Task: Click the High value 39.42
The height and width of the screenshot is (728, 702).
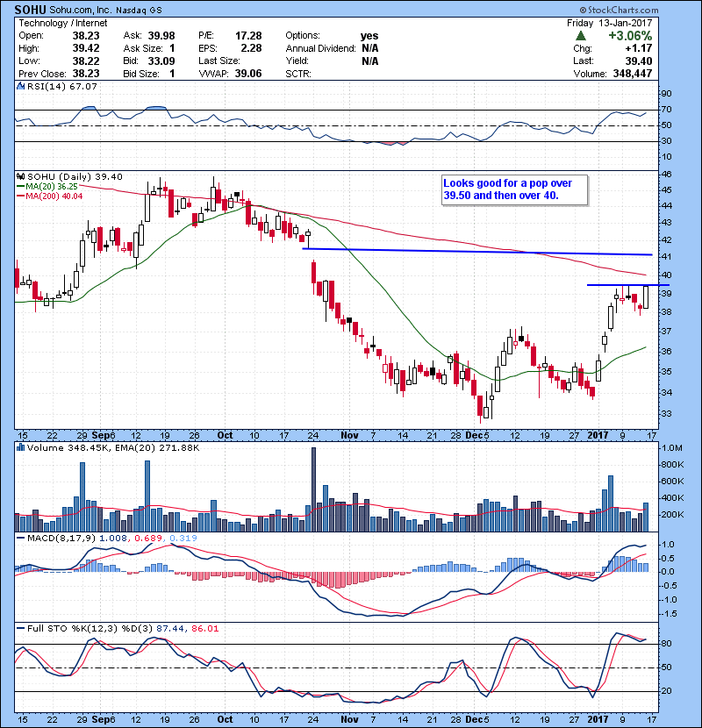Action: (86, 48)
